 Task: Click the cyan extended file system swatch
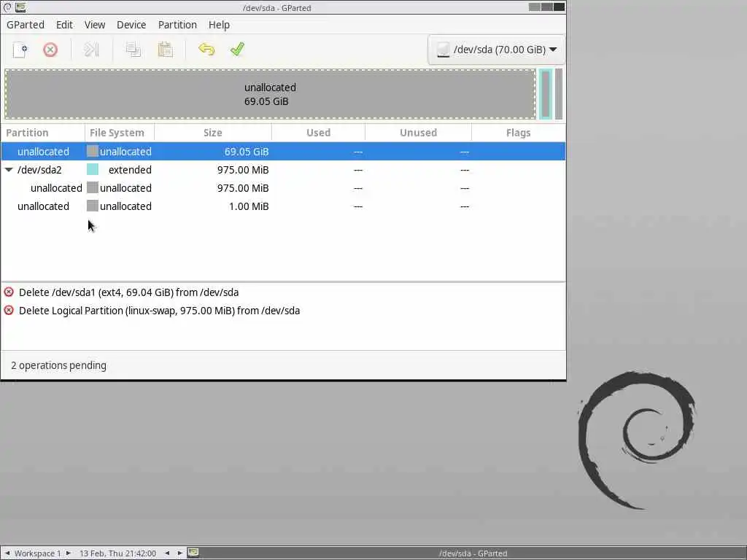coord(93,169)
